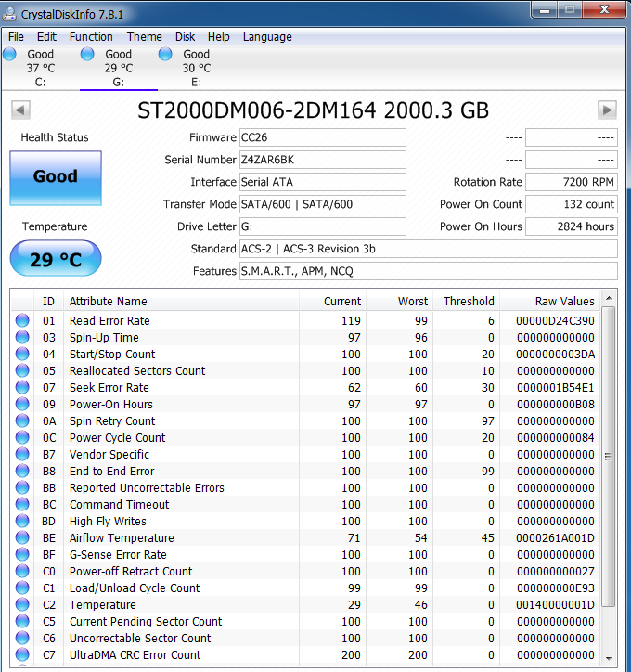Click status orb for End-to-End Error
Screen dimensions: 631x672
coord(22,471)
